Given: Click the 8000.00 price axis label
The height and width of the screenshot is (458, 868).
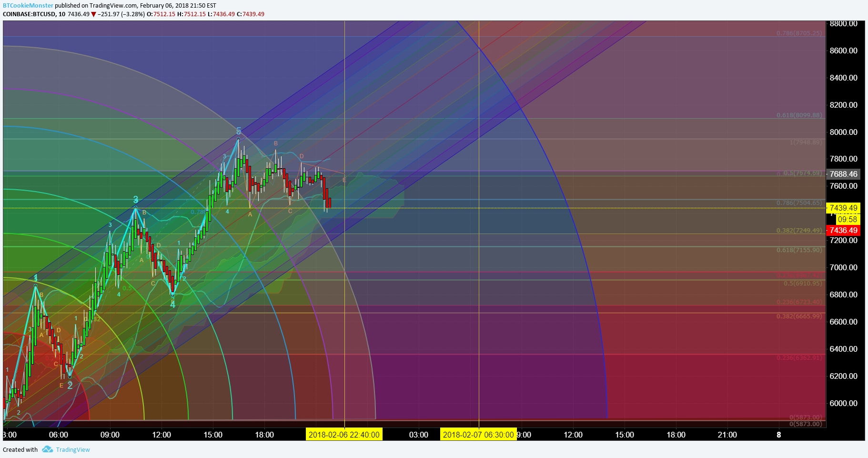Looking at the screenshot, I should (843, 132).
